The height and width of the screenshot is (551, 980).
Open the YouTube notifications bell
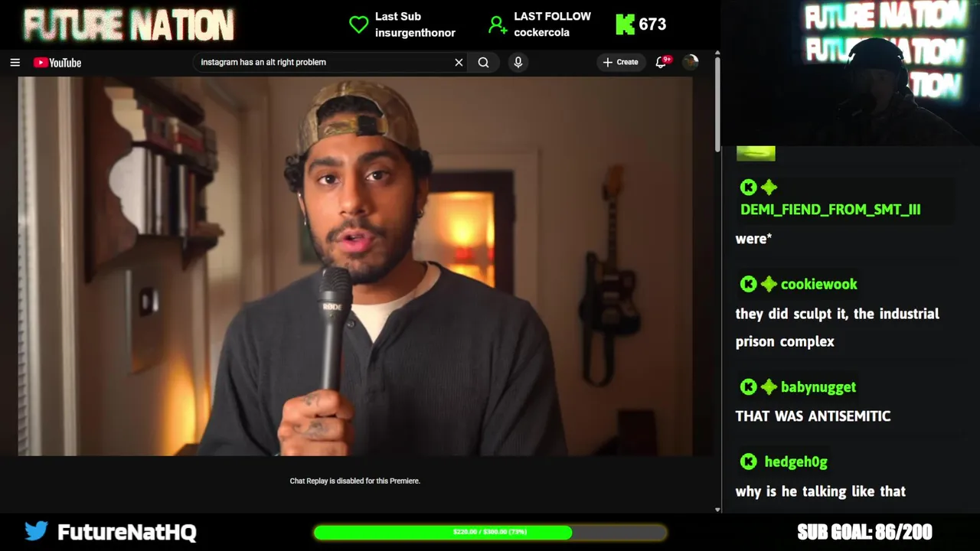tap(661, 62)
